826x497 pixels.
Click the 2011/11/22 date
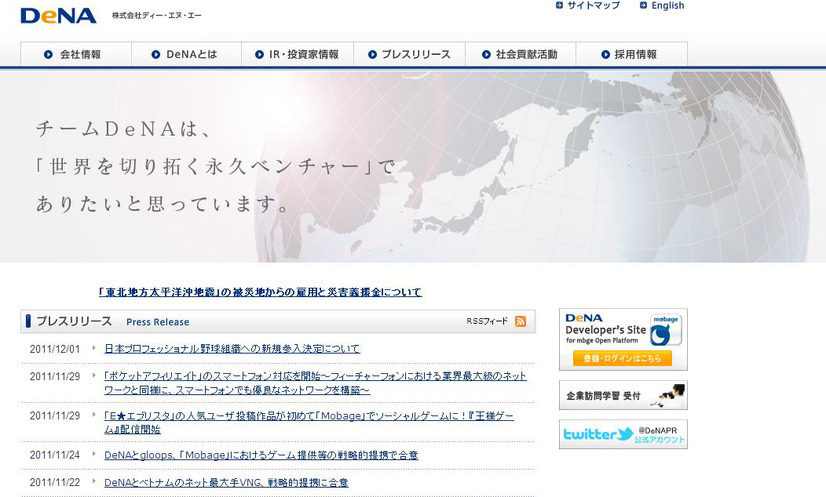click(x=55, y=482)
